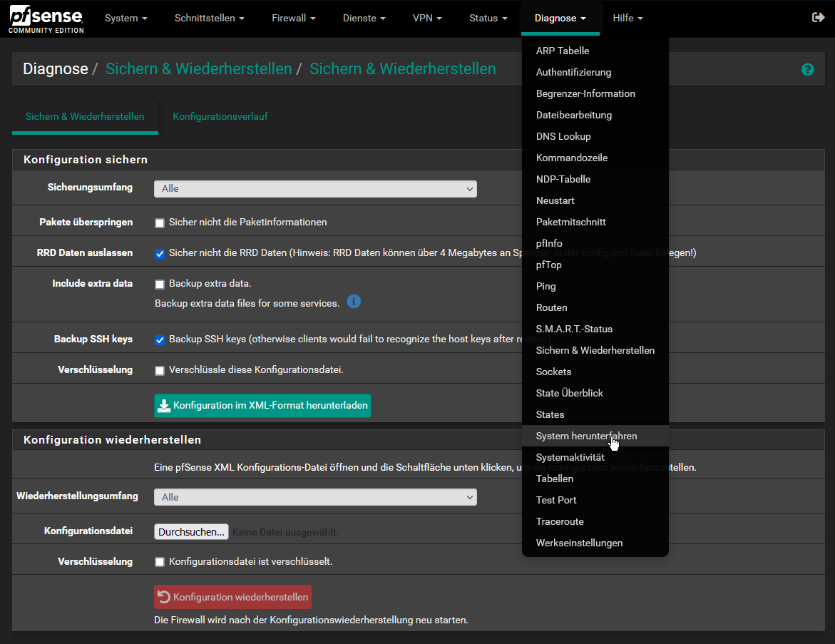Download the configuration in XML format
Image resolution: width=835 pixels, height=644 pixels.
pyautogui.click(x=262, y=405)
